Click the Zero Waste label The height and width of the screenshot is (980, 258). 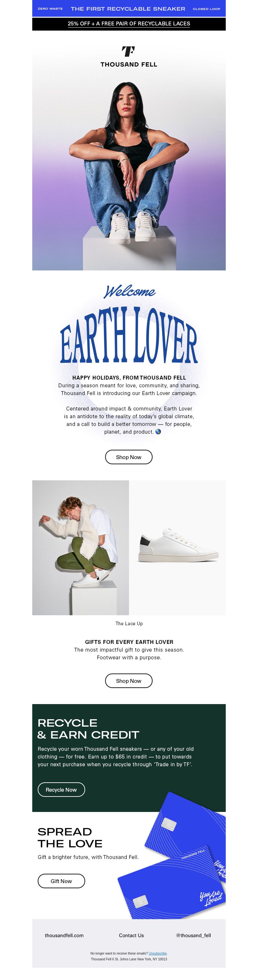[50, 8]
